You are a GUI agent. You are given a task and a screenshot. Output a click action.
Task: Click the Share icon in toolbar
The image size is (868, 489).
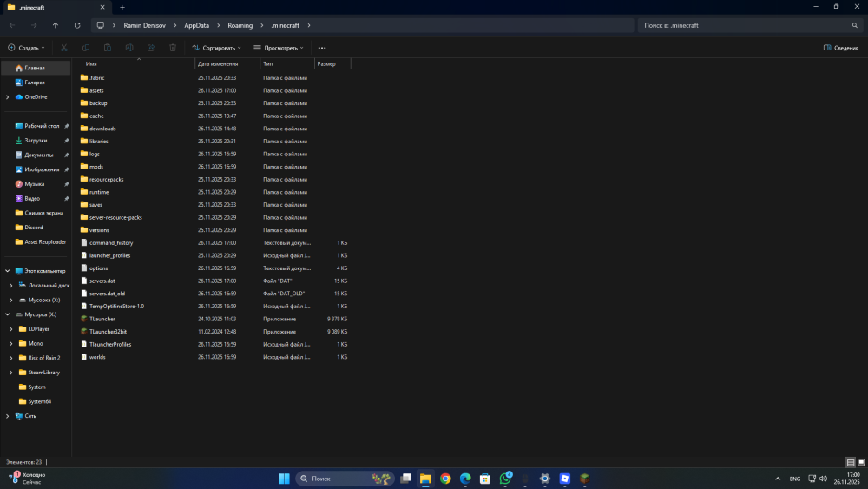pyautogui.click(x=150, y=48)
